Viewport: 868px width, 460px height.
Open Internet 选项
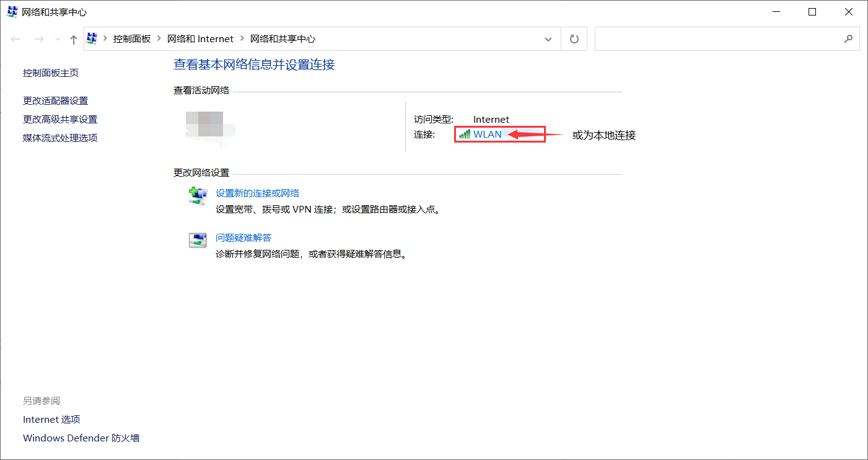51,419
